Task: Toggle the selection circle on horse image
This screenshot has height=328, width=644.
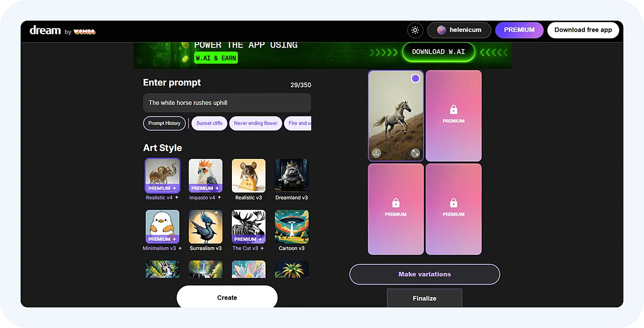Action: point(415,79)
